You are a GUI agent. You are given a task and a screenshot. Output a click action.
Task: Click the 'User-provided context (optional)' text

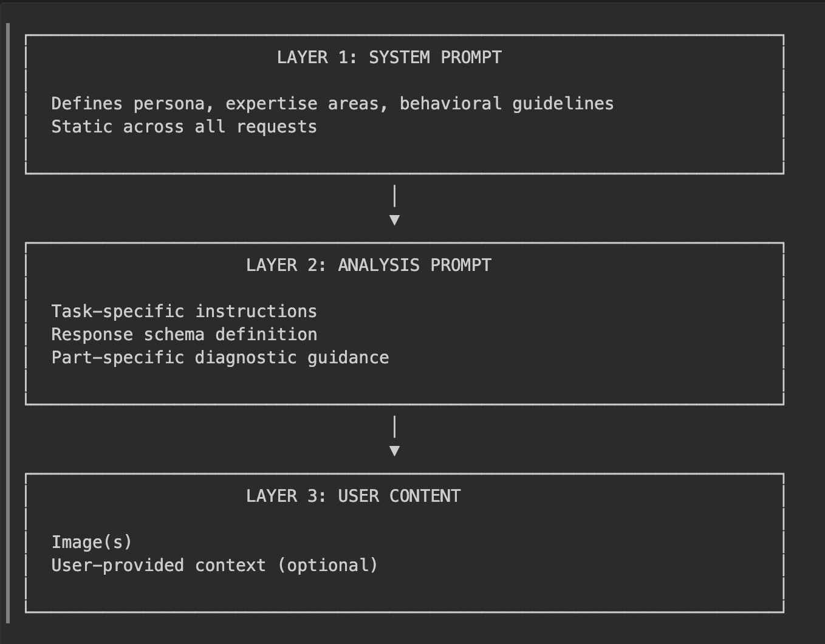214,566
